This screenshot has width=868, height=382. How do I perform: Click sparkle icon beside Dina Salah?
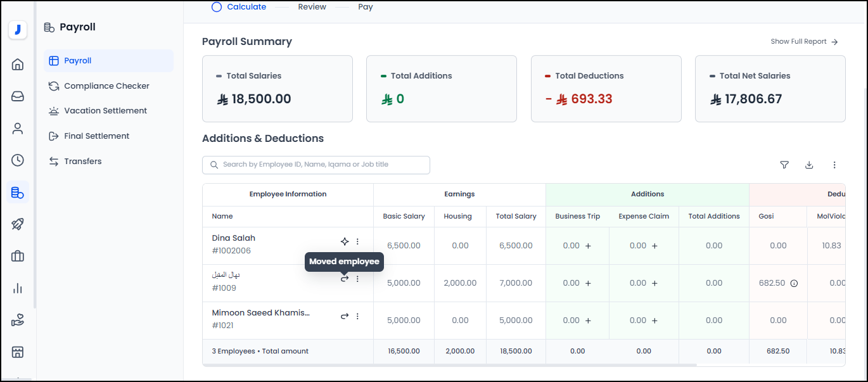click(345, 241)
